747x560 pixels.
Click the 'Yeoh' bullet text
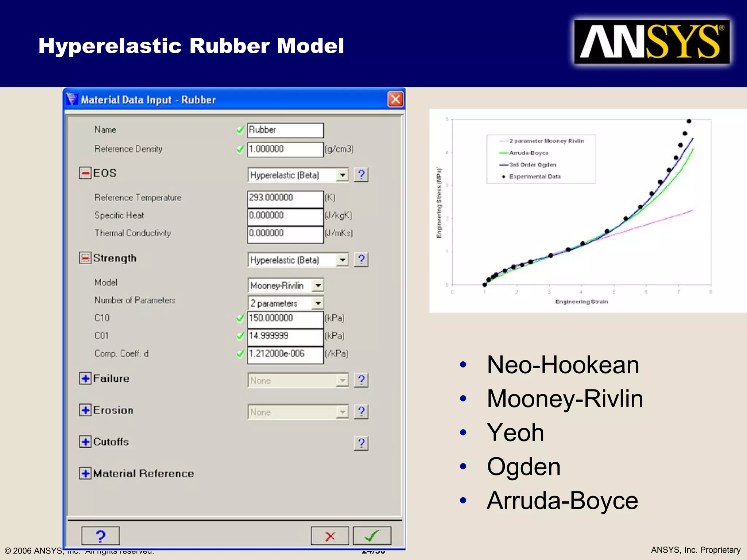[x=515, y=433]
